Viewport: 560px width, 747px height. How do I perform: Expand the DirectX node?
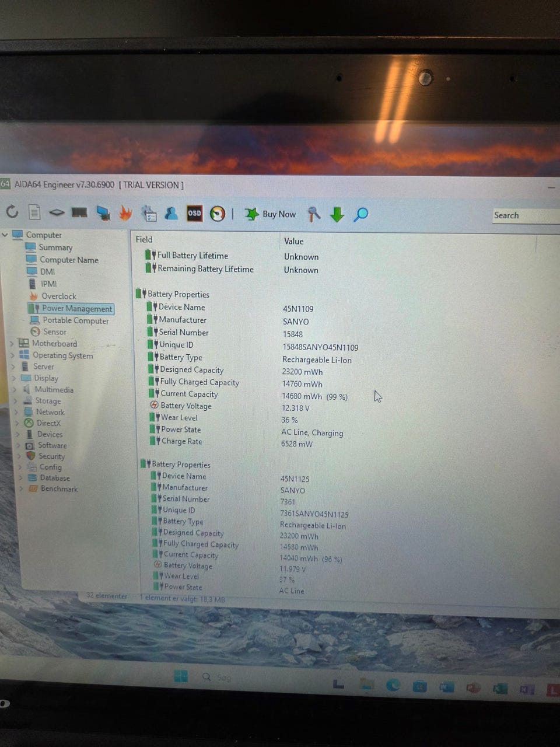16,423
